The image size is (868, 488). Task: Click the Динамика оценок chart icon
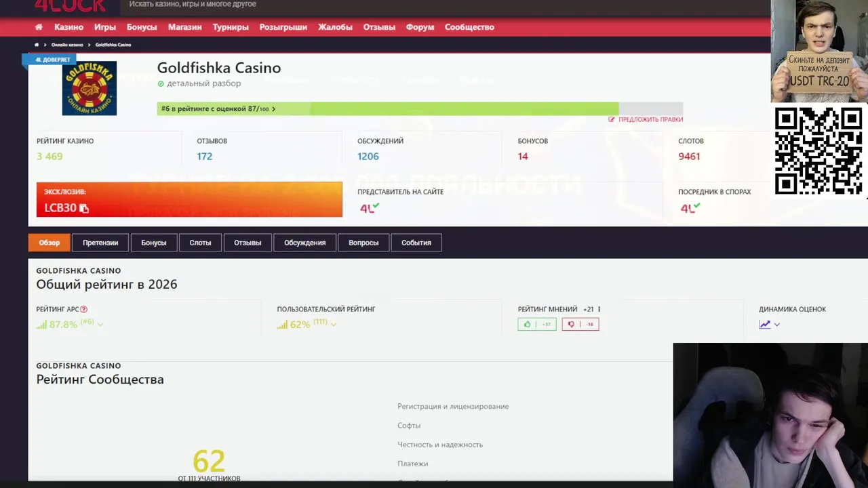[765, 325]
